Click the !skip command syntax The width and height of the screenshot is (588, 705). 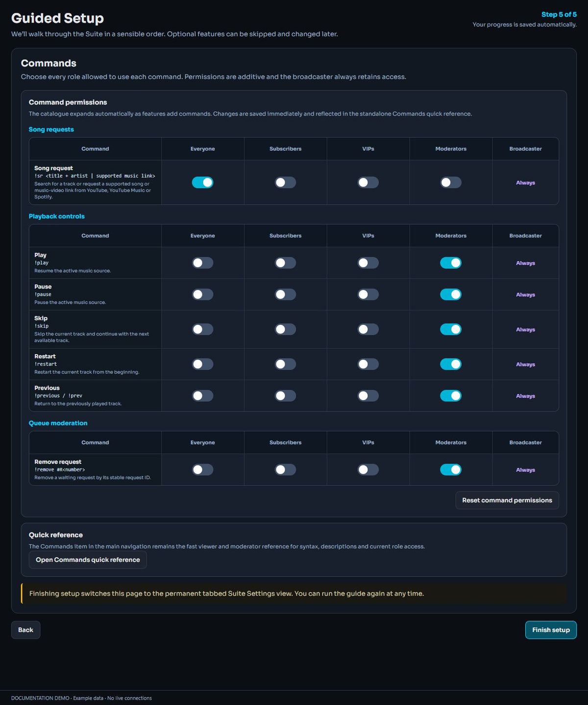[42, 326]
